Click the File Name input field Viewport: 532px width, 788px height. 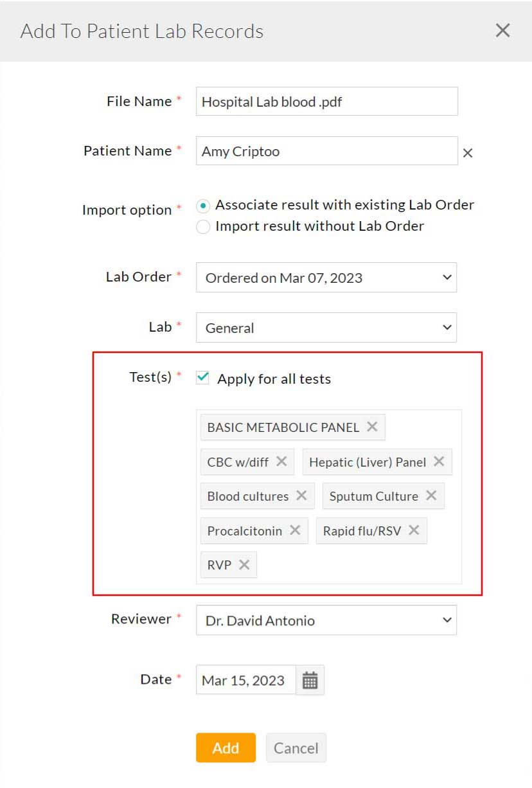pos(326,101)
